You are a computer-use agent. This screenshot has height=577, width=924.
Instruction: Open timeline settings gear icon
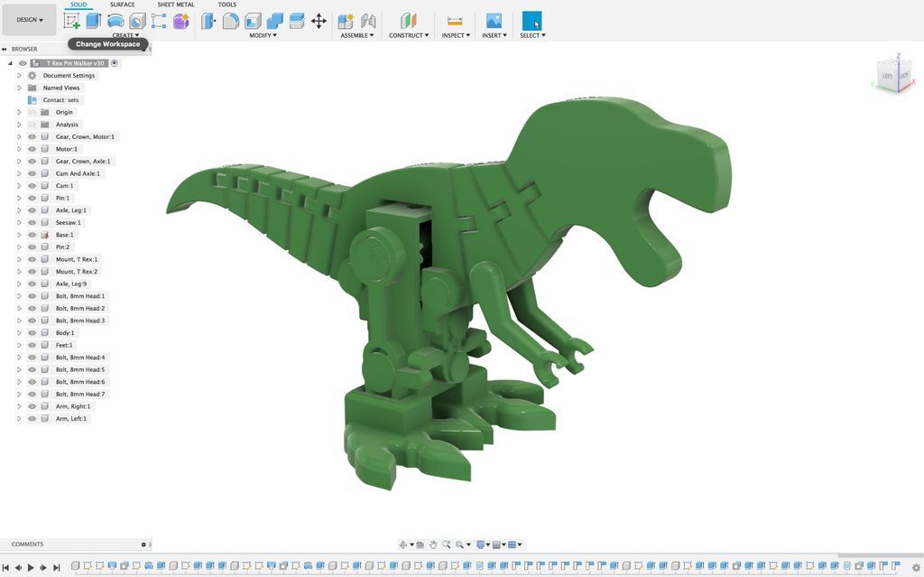coord(916,567)
